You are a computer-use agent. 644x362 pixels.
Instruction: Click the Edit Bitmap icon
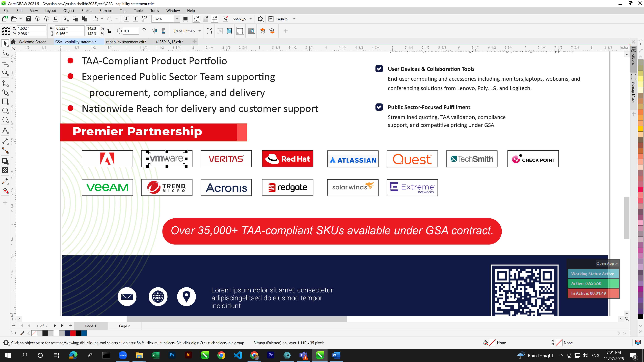pos(209,31)
